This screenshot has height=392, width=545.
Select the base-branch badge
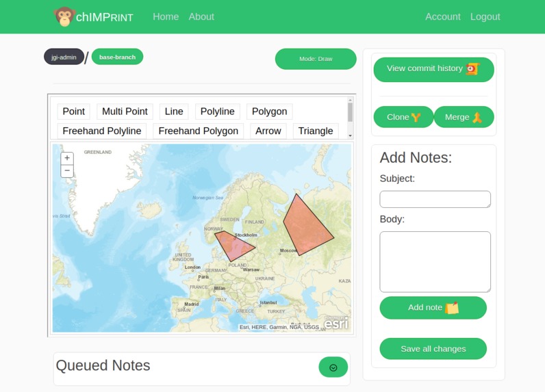pos(118,57)
